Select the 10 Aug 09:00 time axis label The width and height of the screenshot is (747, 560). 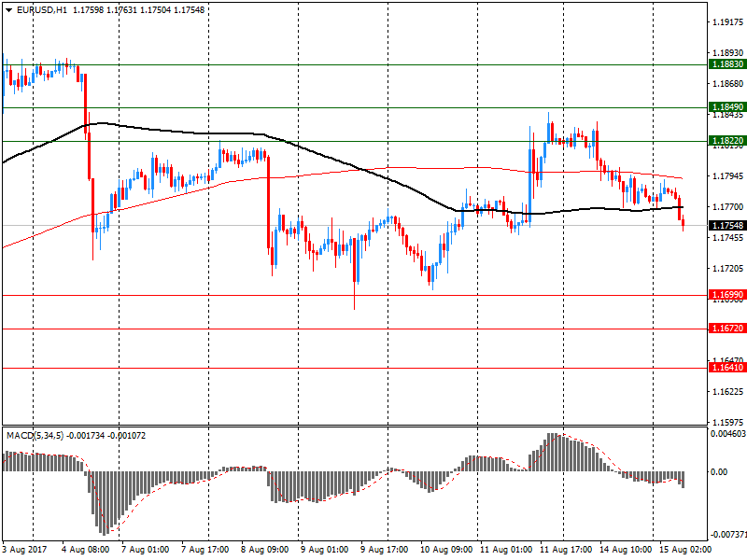pos(446,550)
